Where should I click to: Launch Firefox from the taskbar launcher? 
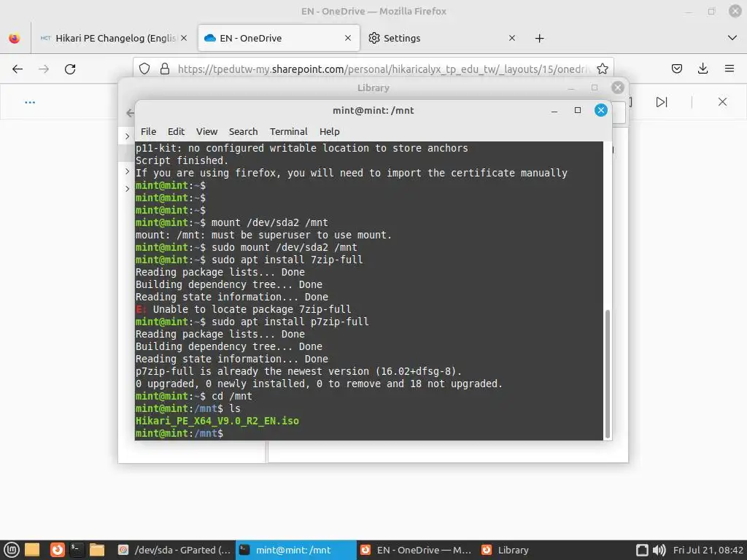tap(57, 550)
